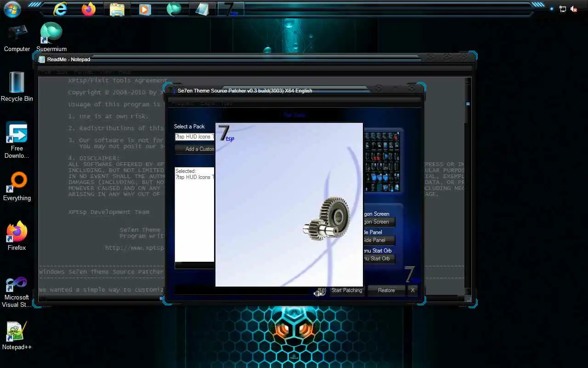Click the Restore button
Screen dimensions: 588x368
(x=386, y=291)
